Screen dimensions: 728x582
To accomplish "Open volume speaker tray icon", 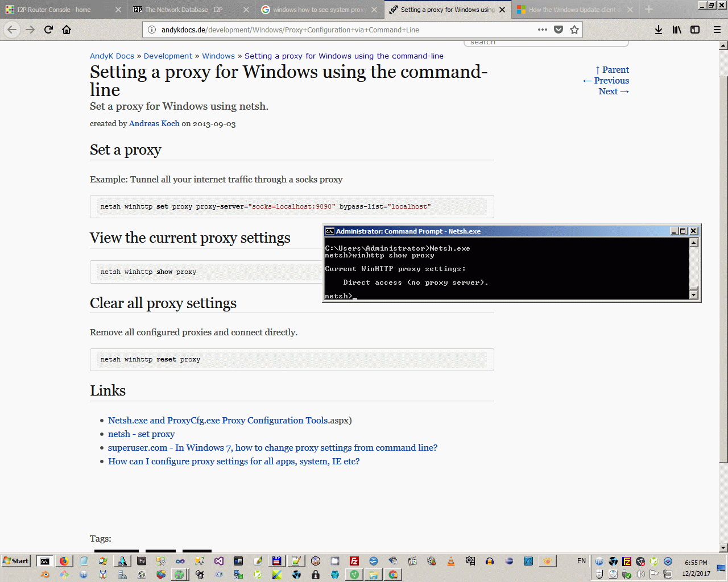I will (640, 574).
